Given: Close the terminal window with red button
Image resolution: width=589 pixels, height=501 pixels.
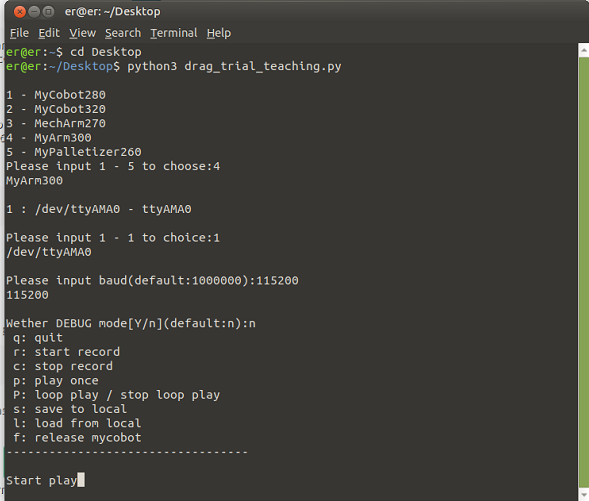Looking at the screenshot, I should click(20, 12).
